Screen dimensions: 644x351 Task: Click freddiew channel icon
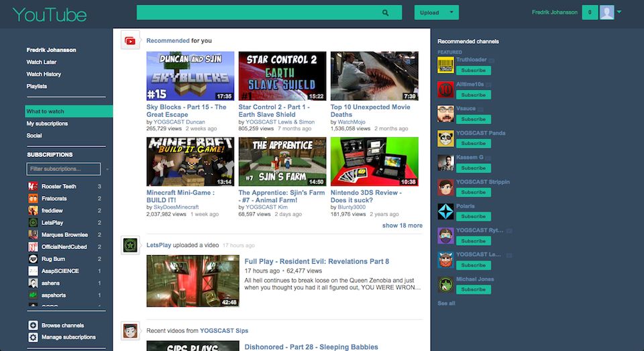coord(34,211)
